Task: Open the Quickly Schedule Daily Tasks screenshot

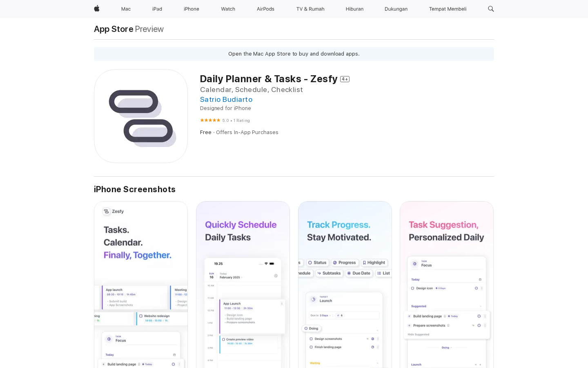Action: (243, 285)
